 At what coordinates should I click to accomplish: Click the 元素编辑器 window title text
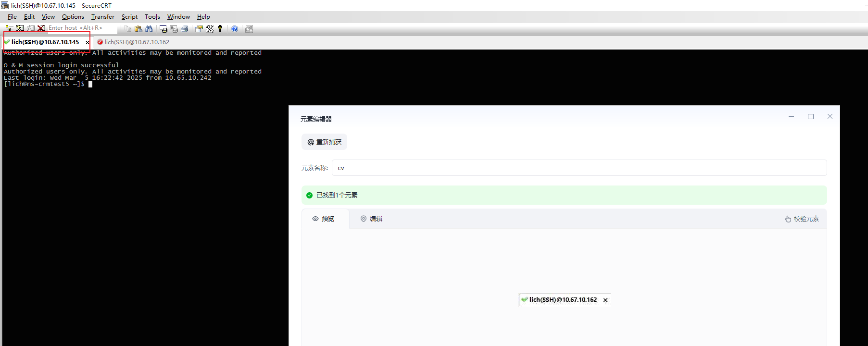[316, 119]
